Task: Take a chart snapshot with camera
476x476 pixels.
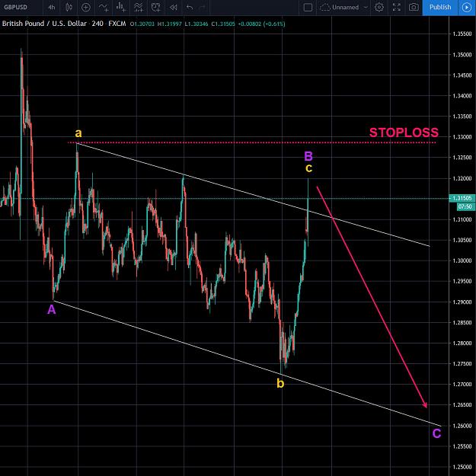Action: click(x=414, y=8)
